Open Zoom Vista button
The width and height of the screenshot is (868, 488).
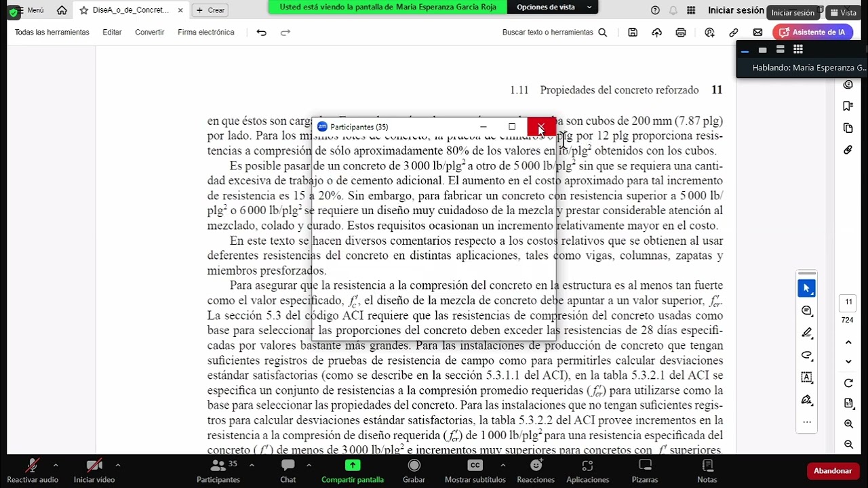[843, 12]
